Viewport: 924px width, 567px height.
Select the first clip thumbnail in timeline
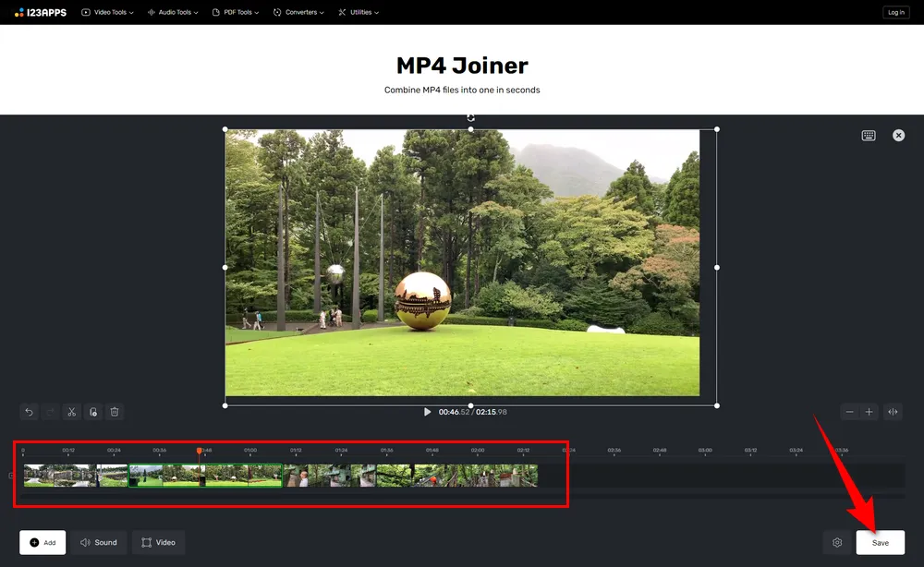tap(59, 476)
